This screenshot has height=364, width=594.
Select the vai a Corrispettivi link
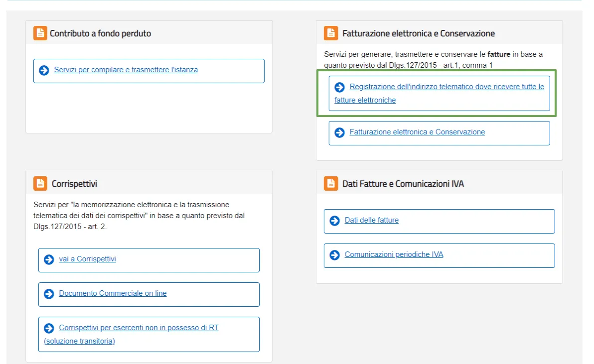point(87,259)
